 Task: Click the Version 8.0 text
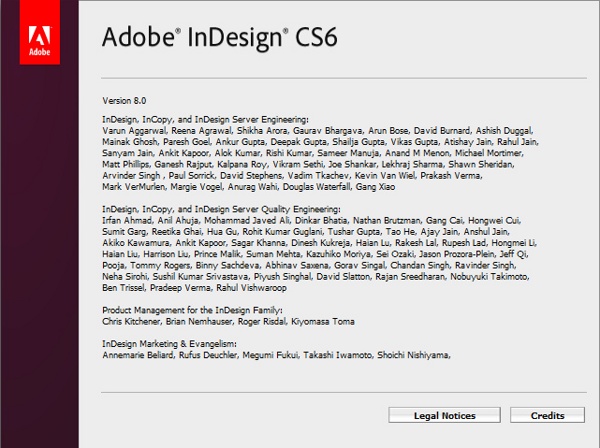pos(125,101)
